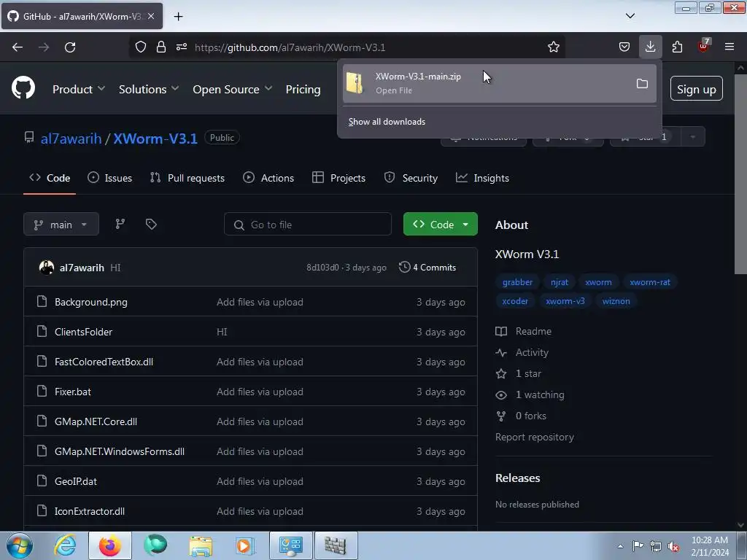Click the grabber topic tag

point(517,282)
